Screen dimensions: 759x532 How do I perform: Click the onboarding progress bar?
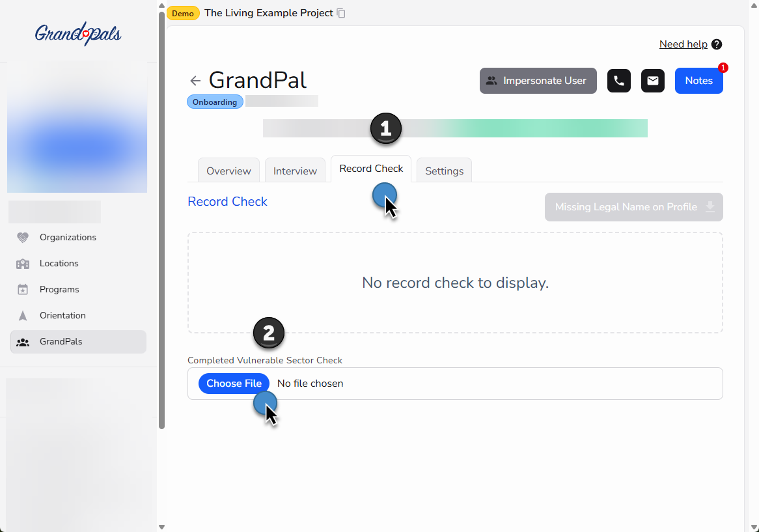(455, 128)
